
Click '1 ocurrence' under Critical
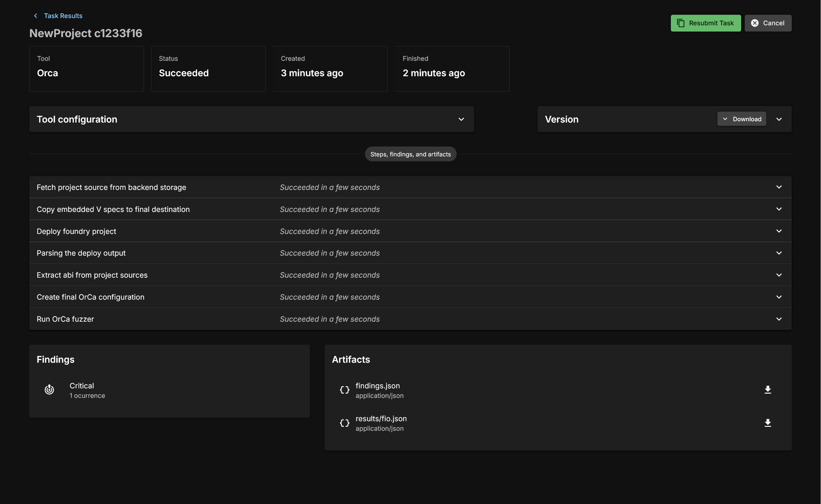click(x=87, y=396)
